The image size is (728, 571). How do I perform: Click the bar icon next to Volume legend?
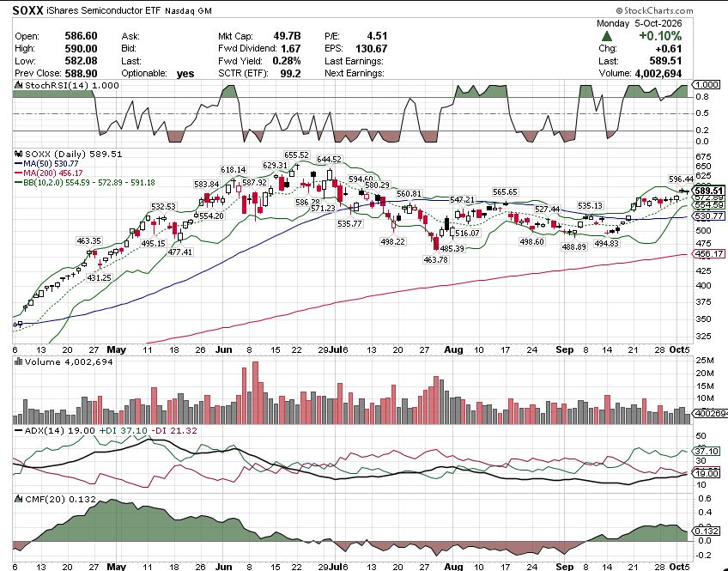click(x=19, y=361)
